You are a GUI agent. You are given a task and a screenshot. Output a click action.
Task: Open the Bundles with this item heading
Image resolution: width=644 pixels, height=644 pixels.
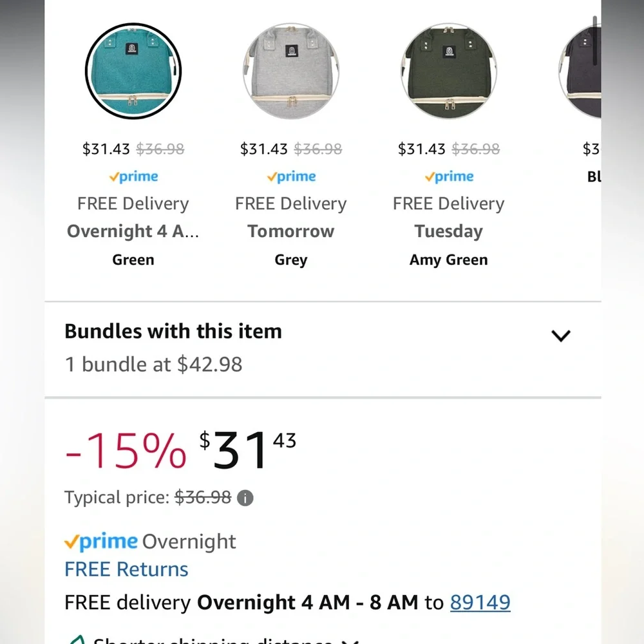(173, 331)
